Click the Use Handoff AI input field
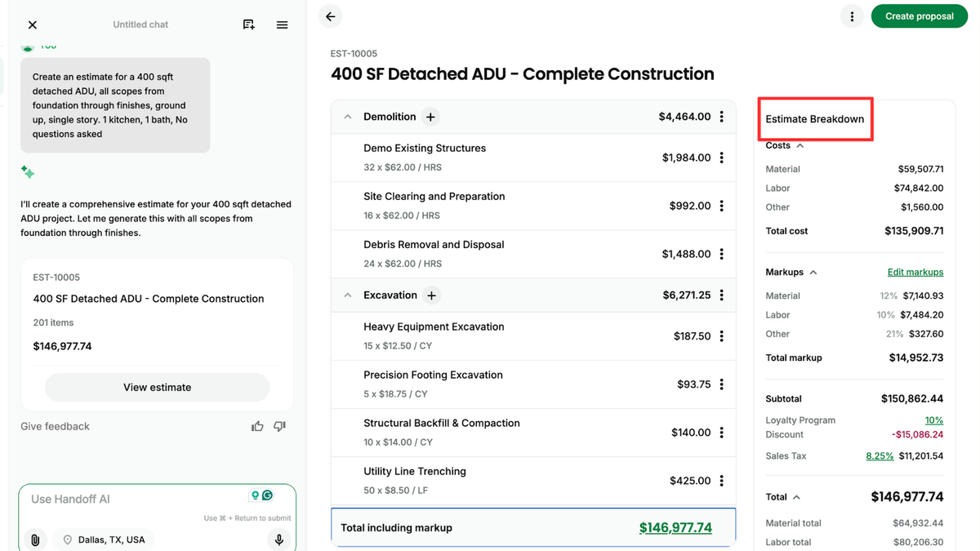This screenshot has width=980, height=551. (135, 500)
